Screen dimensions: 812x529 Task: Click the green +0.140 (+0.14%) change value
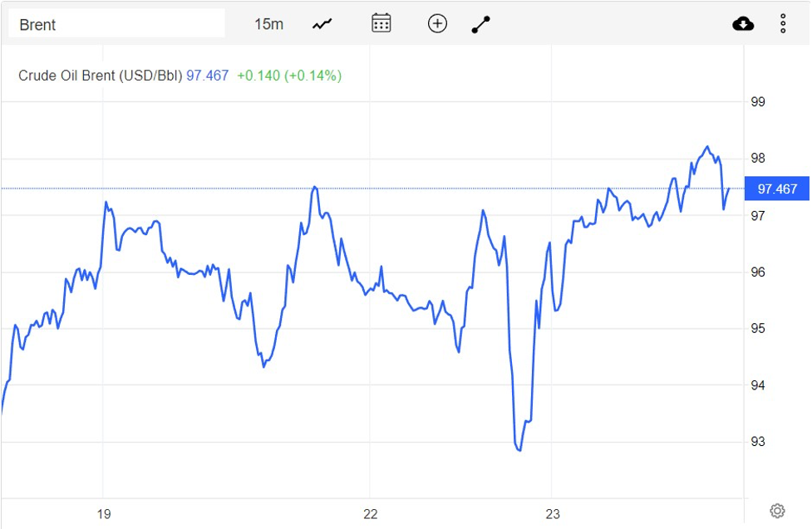coord(288,76)
